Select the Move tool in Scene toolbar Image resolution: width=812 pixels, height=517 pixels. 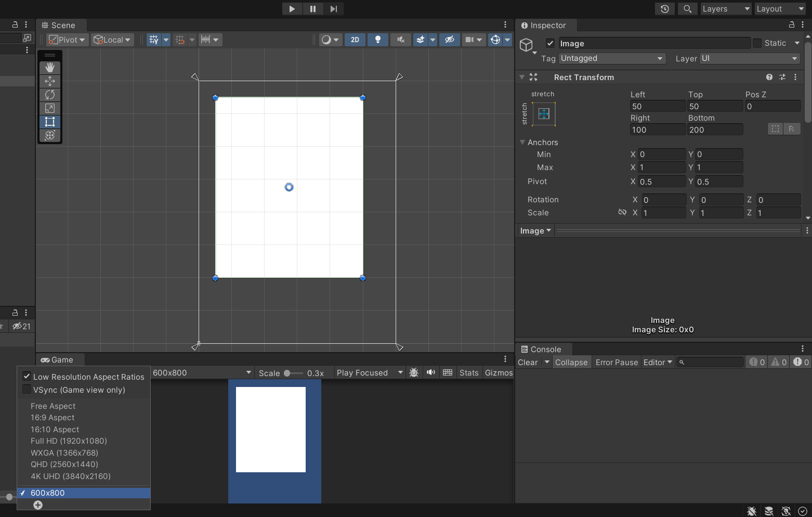click(x=50, y=81)
